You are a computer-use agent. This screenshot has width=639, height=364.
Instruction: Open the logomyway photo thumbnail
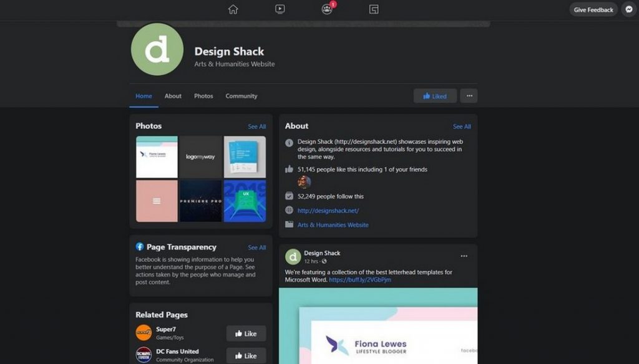(200, 157)
